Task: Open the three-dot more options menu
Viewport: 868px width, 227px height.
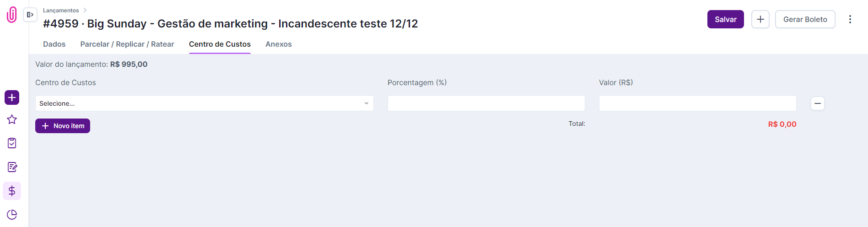Action: point(850,19)
